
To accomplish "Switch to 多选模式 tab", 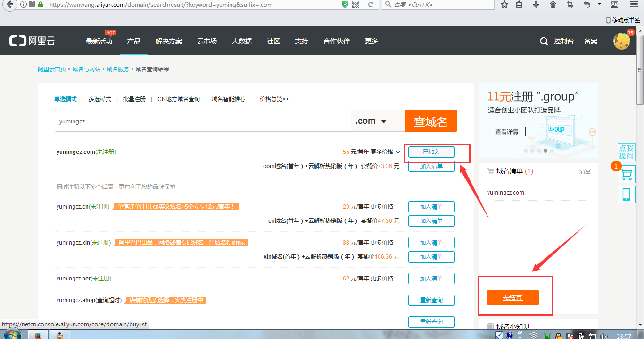I will tap(100, 99).
